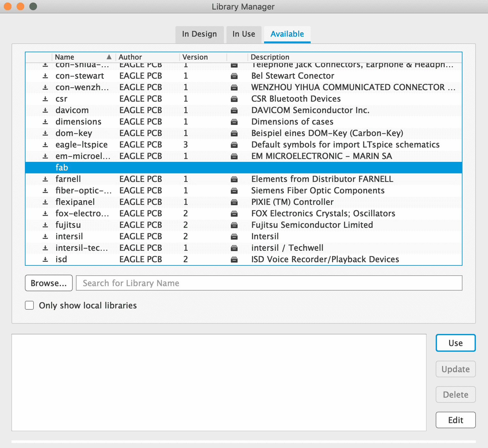
Task: Click the managed library icon for farnell
Action: coord(234,179)
